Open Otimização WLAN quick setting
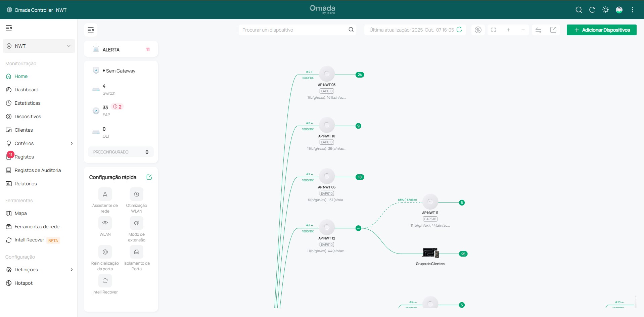 (x=137, y=194)
